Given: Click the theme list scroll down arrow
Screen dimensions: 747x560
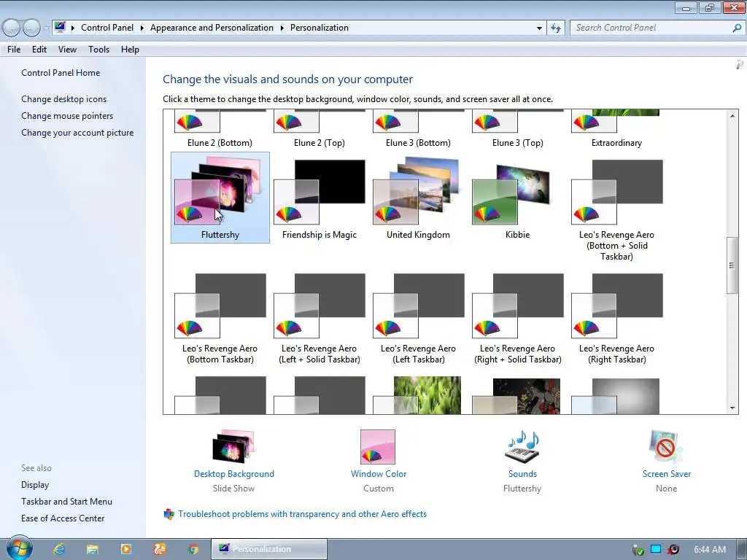Looking at the screenshot, I should click(x=732, y=408).
